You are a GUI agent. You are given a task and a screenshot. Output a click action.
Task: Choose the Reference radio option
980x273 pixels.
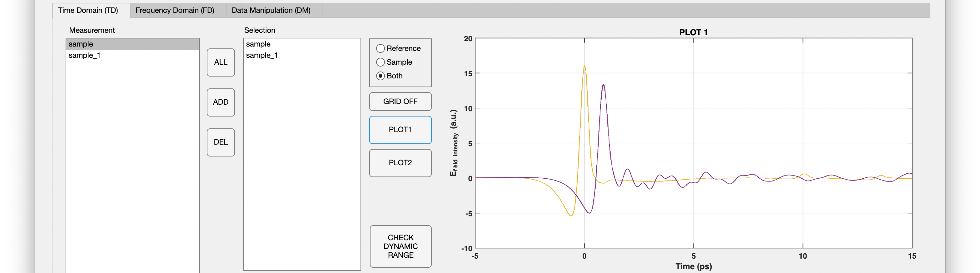(x=398, y=48)
